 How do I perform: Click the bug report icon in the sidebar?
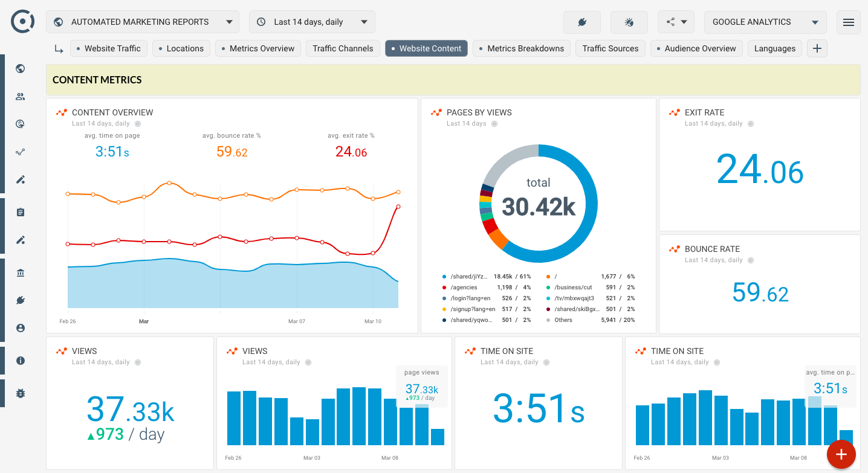click(x=20, y=393)
